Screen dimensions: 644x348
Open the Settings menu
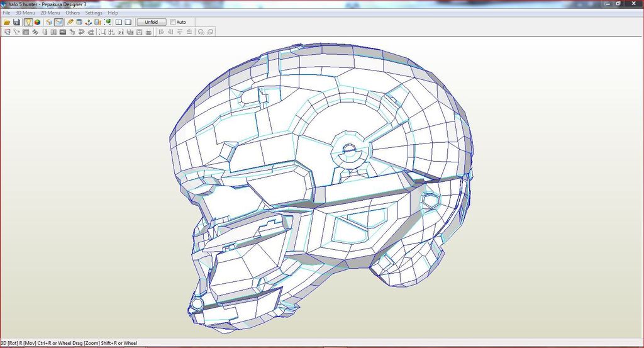point(94,13)
